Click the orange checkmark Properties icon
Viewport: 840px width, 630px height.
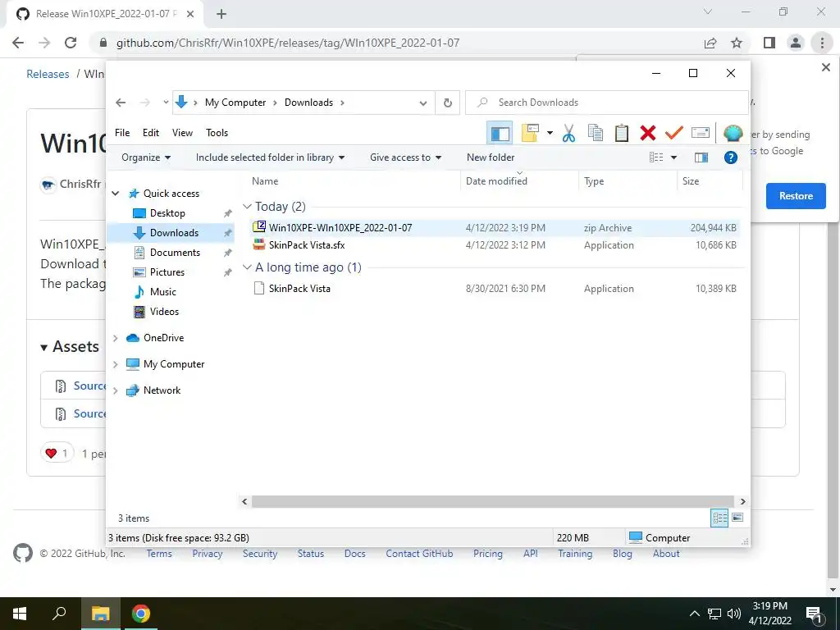(x=674, y=132)
